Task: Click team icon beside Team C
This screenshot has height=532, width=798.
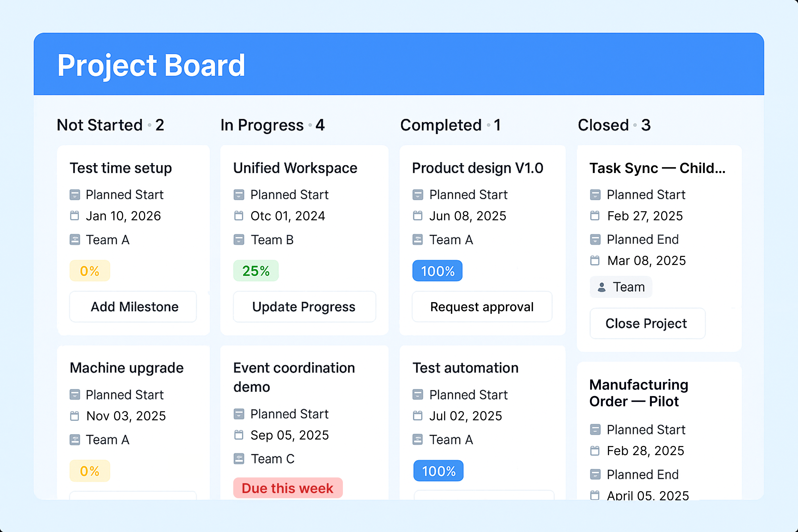Action: [239, 459]
